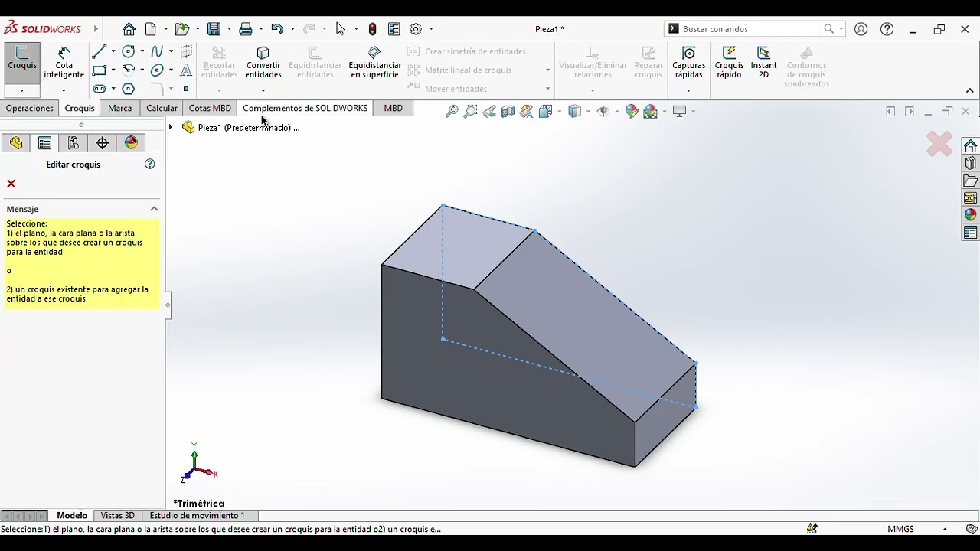Switch to the Marca tab
The image size is (980, 551).
119,108
